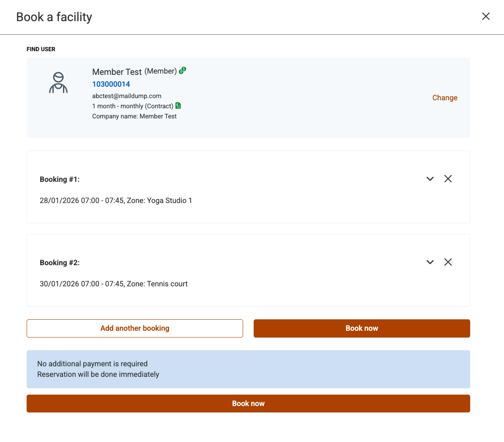Click the Member Test name

117,72
